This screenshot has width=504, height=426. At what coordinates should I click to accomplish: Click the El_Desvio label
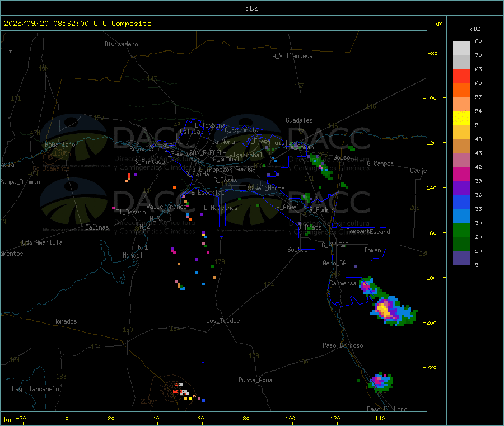point(130,212)
